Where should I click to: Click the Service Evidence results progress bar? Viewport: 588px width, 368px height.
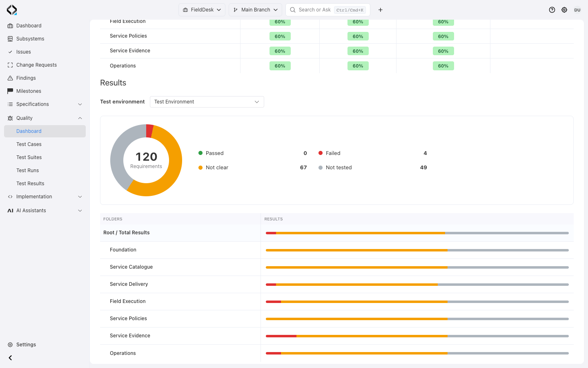coord(417,336)
